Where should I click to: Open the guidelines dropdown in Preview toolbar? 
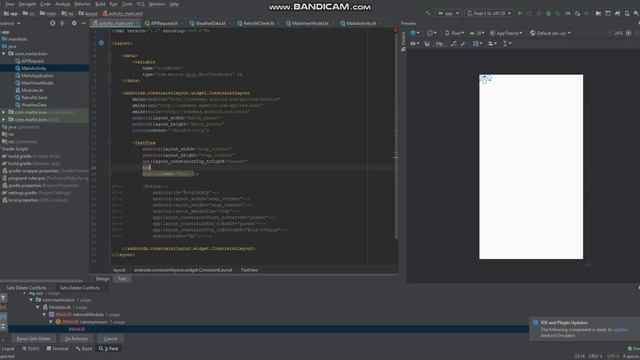(x=507, y=43)
